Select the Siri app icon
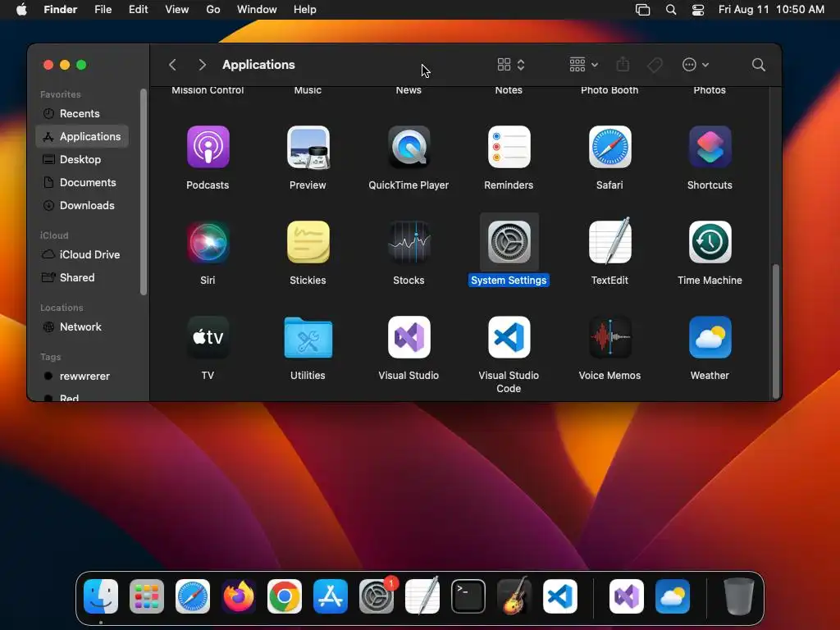Viewport: 840px width, 630px height. (208, 242)
